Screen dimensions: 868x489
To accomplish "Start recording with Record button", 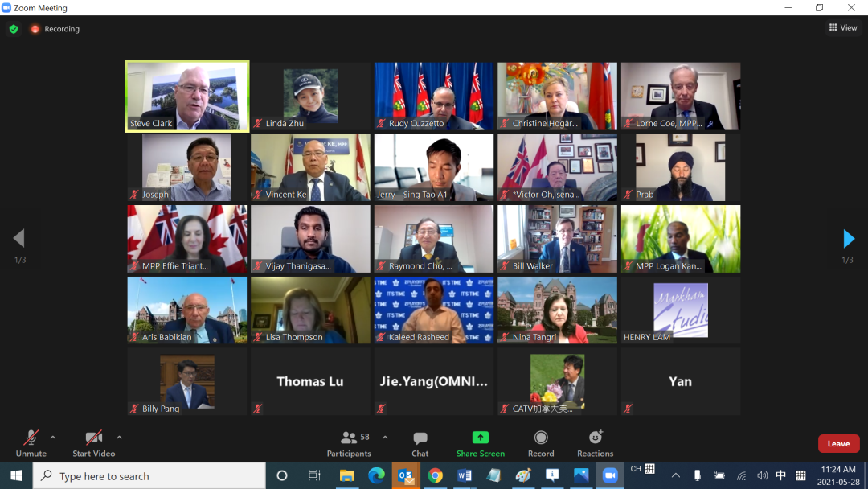I will click(x=541, y=442).
